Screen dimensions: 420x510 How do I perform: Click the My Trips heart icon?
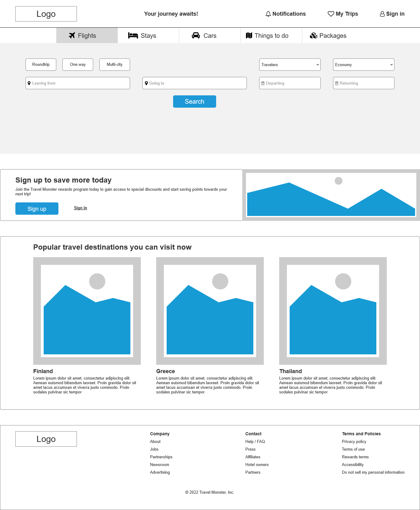pyautogui.click(x=331, y=14)
